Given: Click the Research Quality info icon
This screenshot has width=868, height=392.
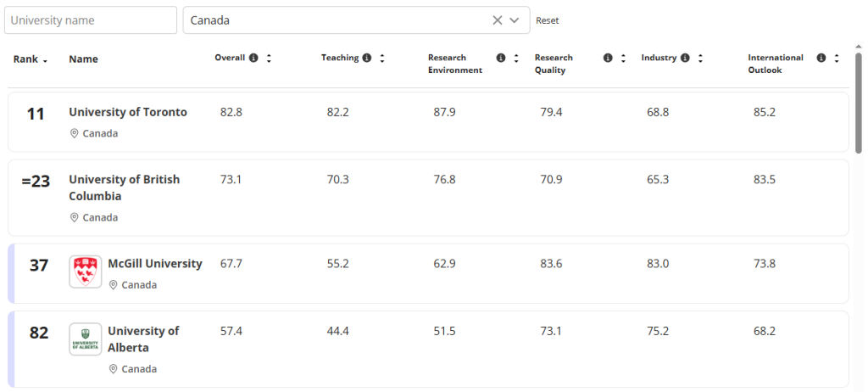Looking at the screenshot, I should [608, 59].
